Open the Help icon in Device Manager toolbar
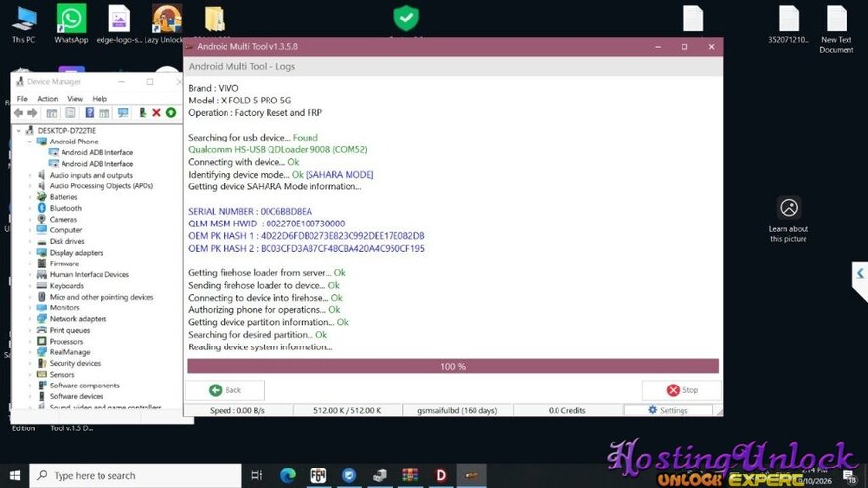Viewport: 868px width, 488px height. pyautogui.click(x=89, y=113)
